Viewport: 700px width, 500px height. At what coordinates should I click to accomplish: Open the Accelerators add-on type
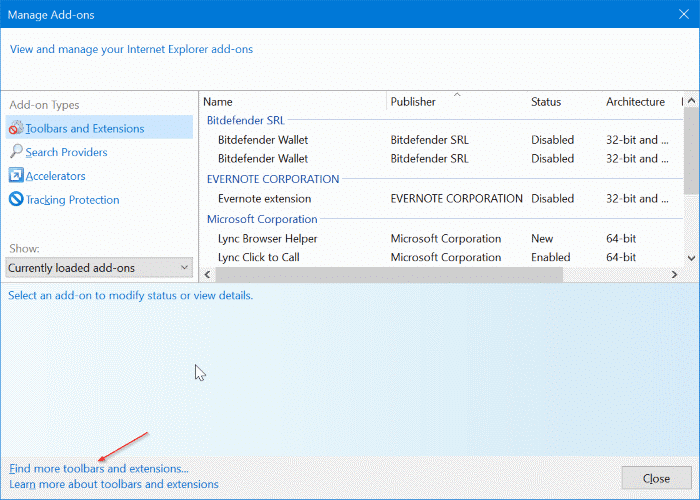(x=55, y=176)
